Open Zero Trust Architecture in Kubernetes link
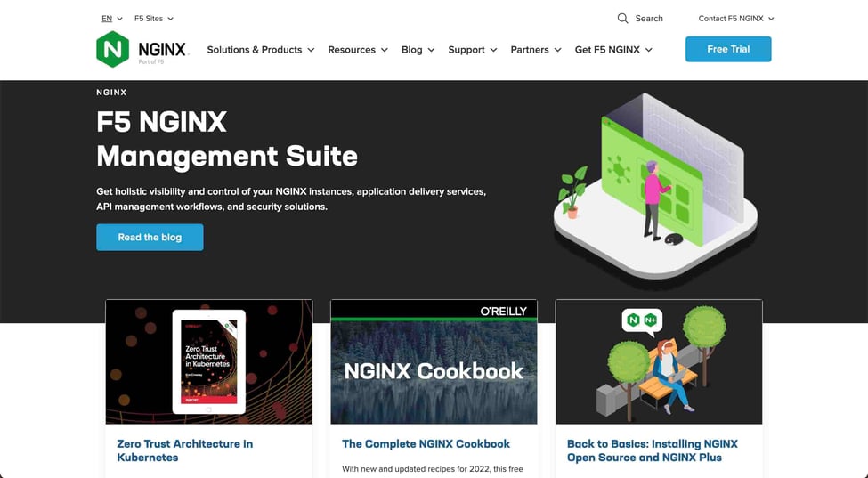 [x=185, y=450]
